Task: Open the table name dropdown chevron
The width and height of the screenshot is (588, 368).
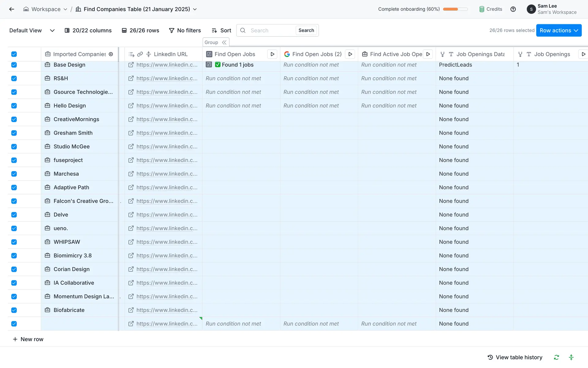Action: tap(195, 9)
